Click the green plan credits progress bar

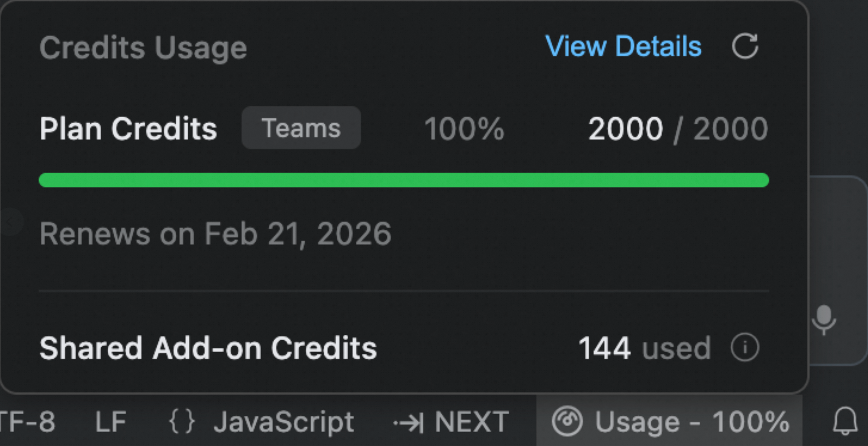click(404, 180)
